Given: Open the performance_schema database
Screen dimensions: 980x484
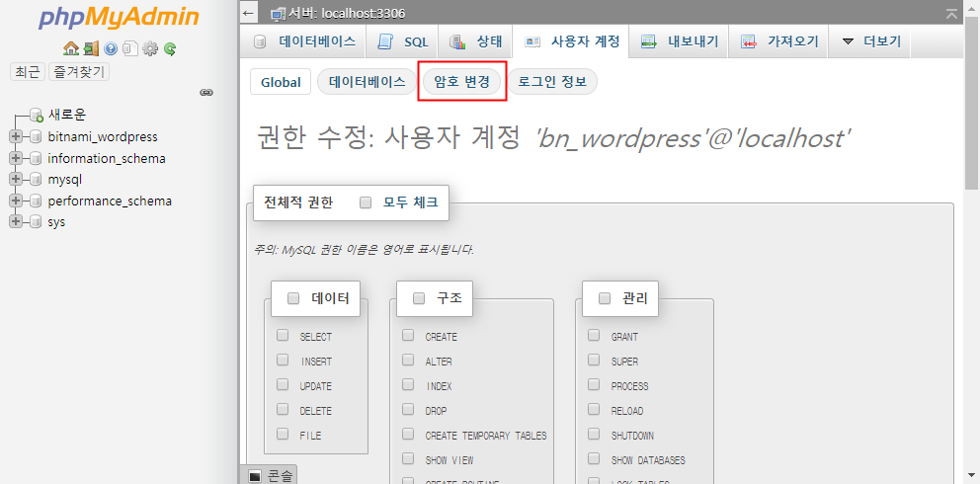Looking at the screenshot, I should [110, 202].
